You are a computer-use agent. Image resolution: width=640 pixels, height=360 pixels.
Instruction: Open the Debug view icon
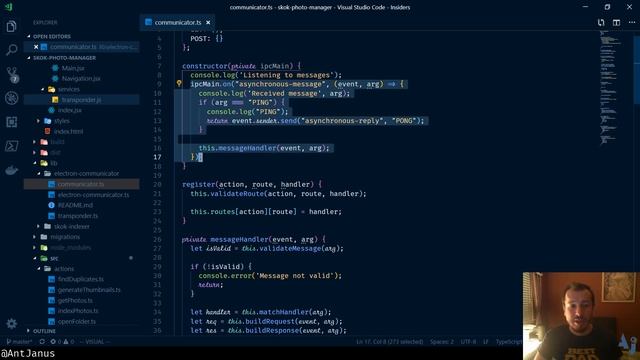tap(11, 98)
